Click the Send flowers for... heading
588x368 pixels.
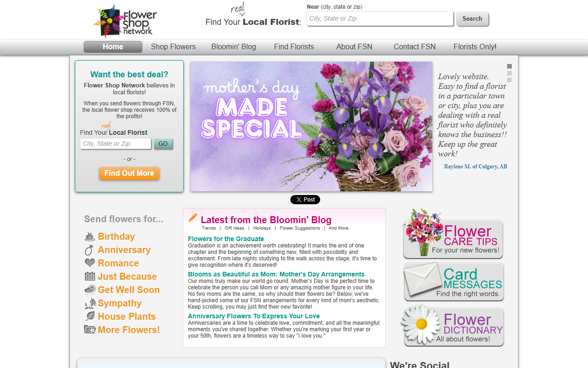[x=124, y=219]
